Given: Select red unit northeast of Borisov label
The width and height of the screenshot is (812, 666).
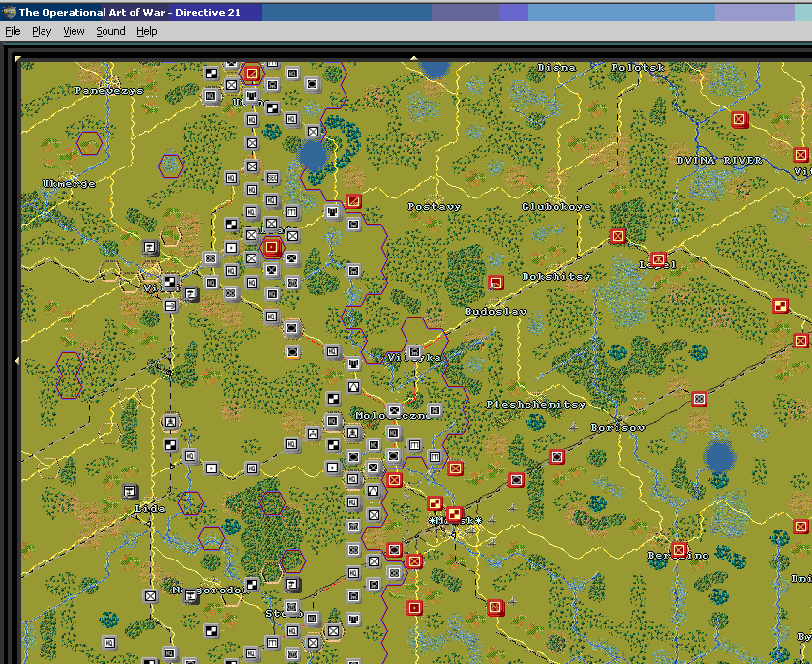Looking at the screenshot, I should pos(699,399).
